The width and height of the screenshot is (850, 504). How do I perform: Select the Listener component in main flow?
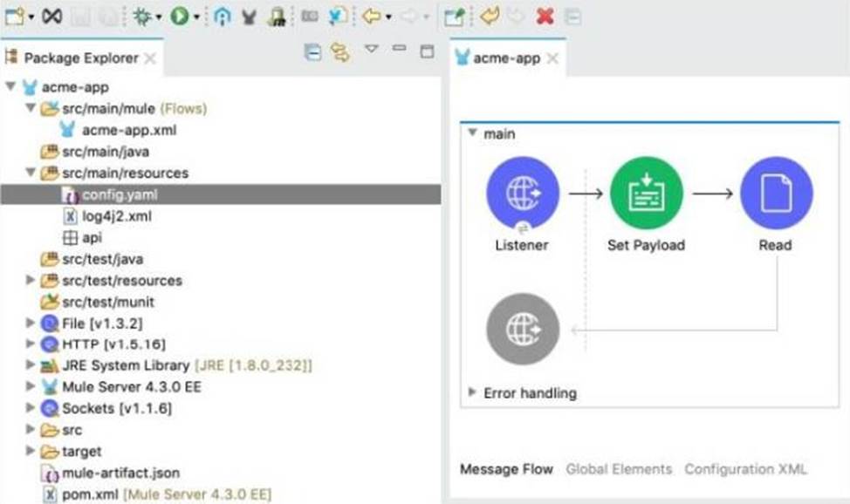[x=523, y=193]
